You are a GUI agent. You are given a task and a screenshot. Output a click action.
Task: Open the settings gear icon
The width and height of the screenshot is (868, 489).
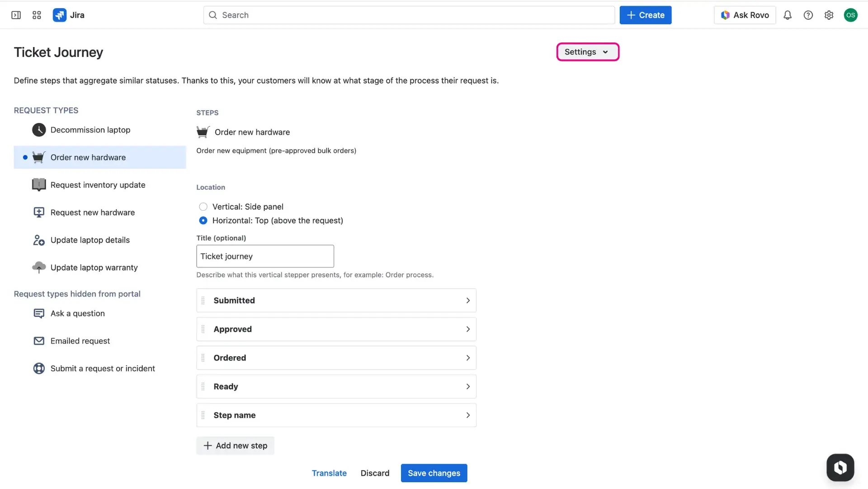click(x=829, y=15)
